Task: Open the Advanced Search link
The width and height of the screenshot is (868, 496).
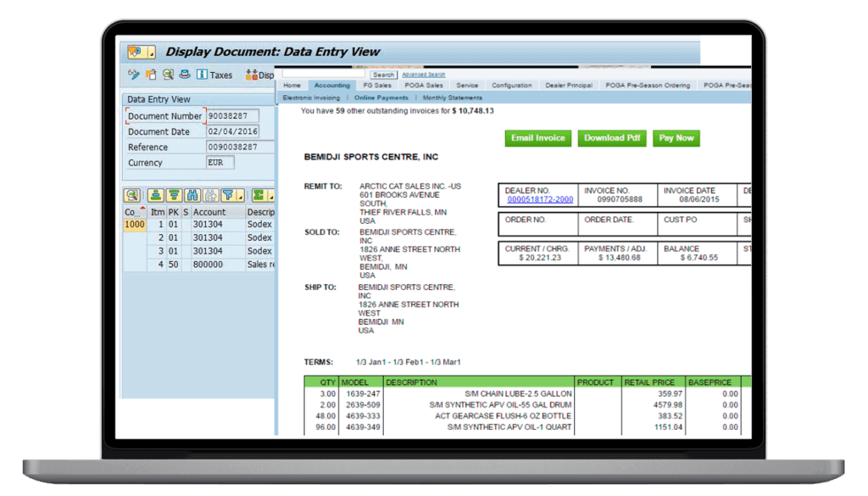Action: [424, 75]
